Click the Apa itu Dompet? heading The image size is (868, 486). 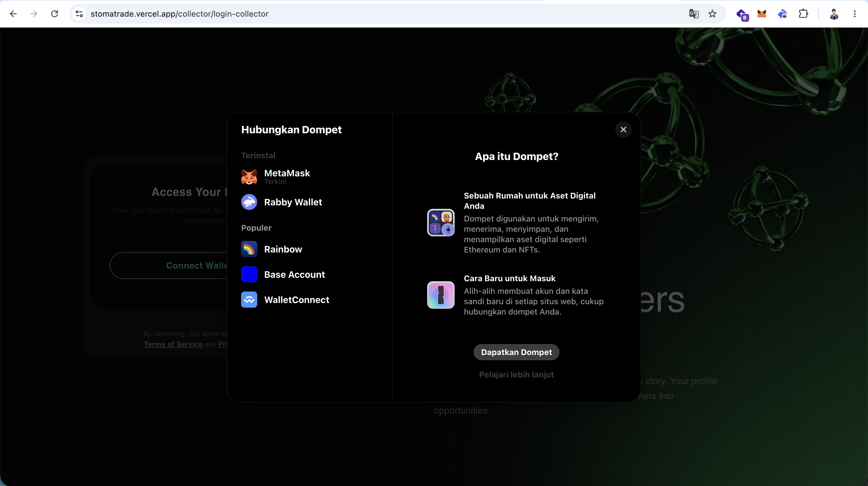516,157
